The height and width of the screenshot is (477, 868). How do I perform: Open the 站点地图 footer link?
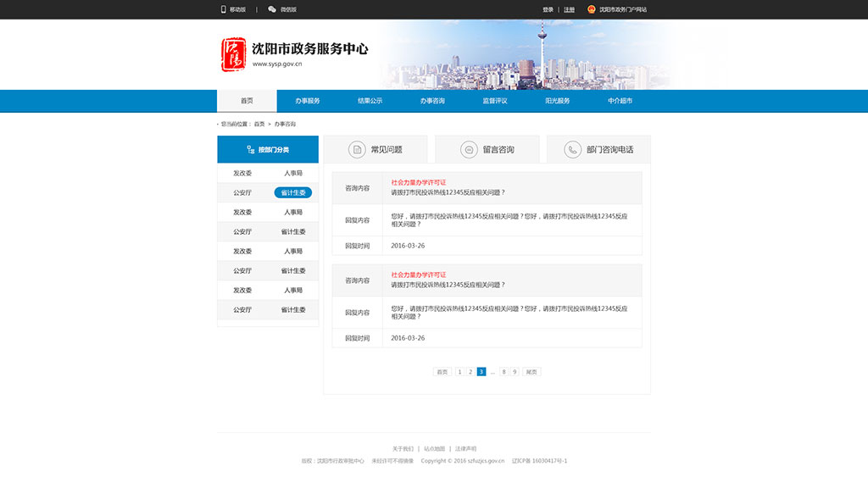[x=434, y=448]
